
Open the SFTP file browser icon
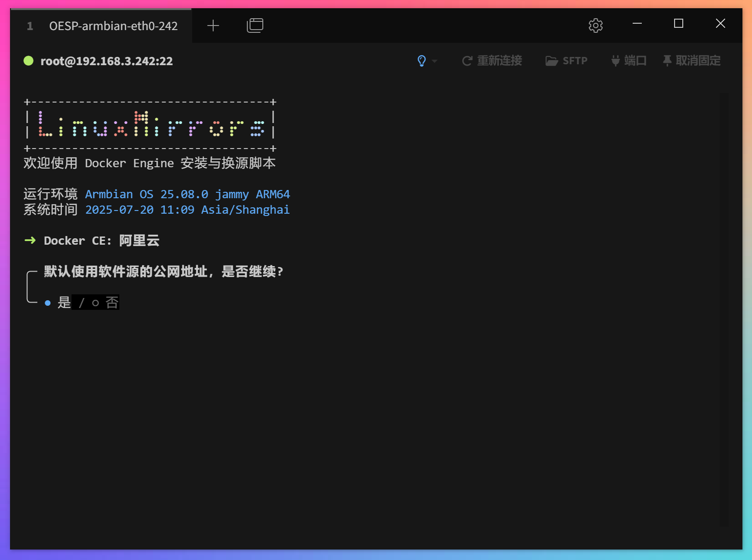coord(552,61)
